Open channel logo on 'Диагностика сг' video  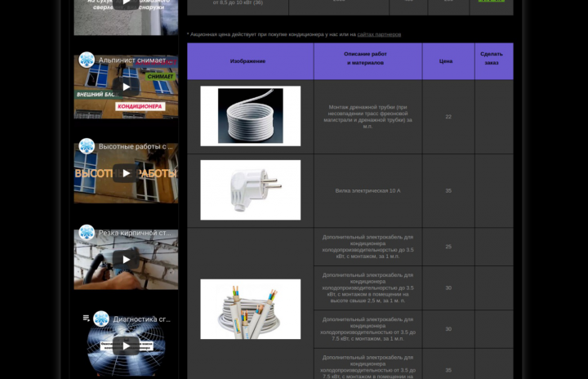[x=101, y=319]
